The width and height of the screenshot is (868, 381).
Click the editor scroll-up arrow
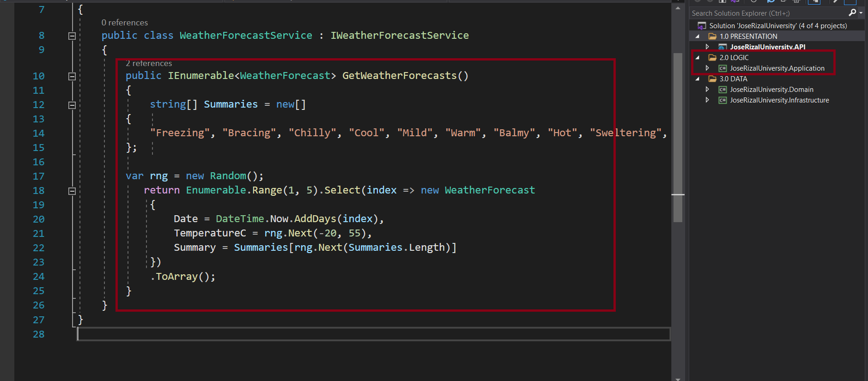click(678, 8)
